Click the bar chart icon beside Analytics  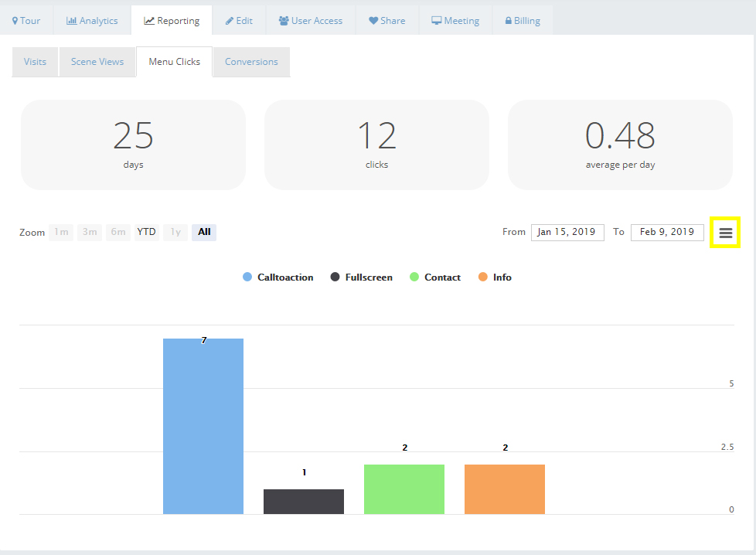coord(71,21)
